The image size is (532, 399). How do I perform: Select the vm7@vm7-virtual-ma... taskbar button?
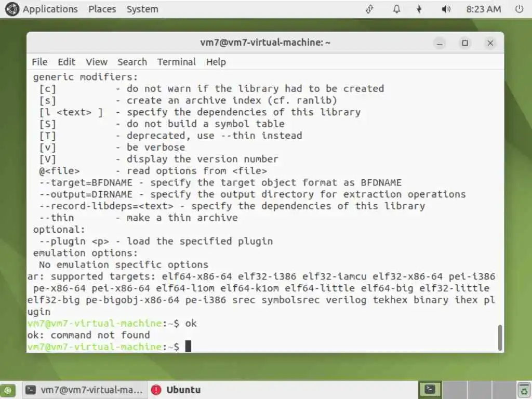point(85,390)
